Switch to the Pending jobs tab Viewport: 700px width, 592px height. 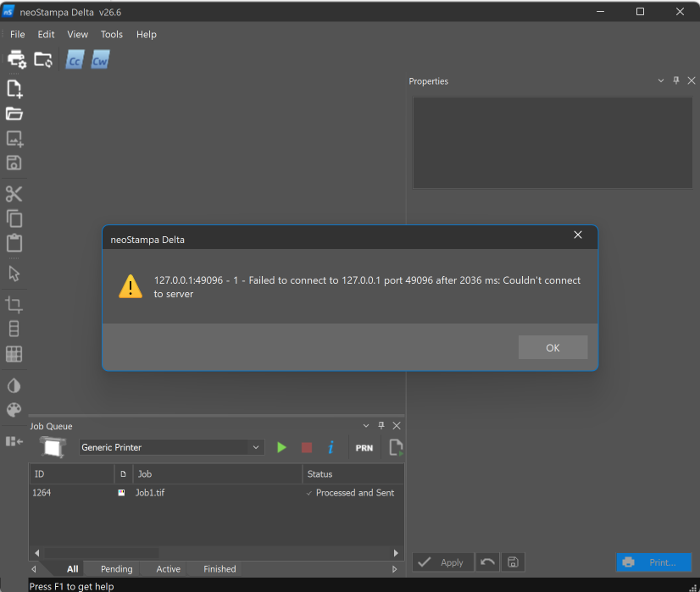point(116,569)
